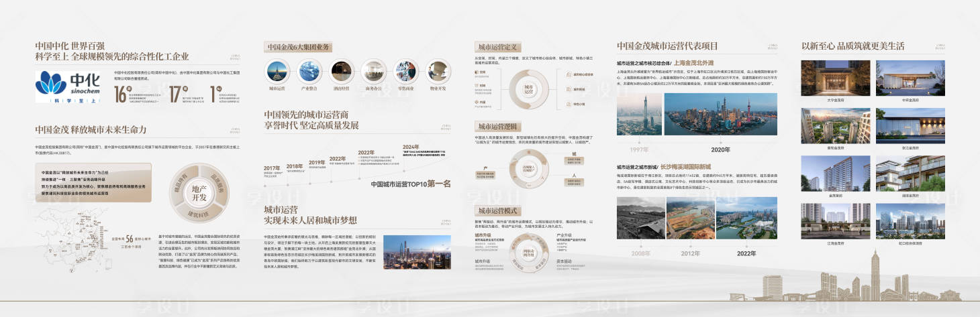The width and height of the screenshot is (980, 317).
Task: Click the 2024年 timeline marker
Action: (411, 147)
